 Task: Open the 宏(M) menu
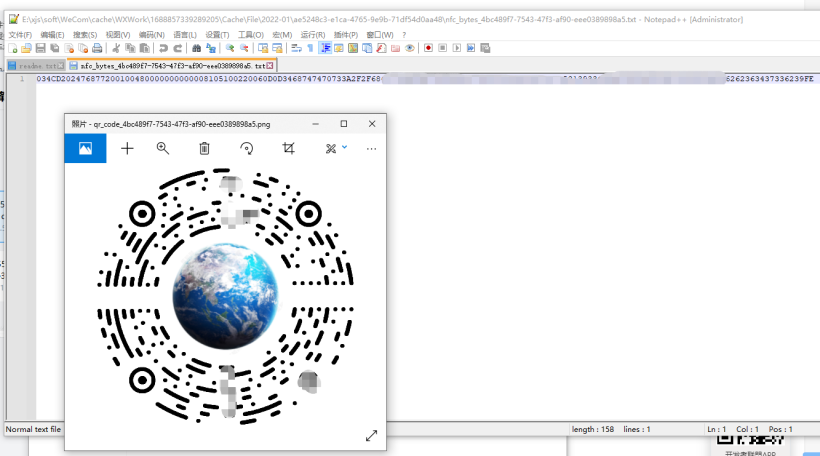282,35
